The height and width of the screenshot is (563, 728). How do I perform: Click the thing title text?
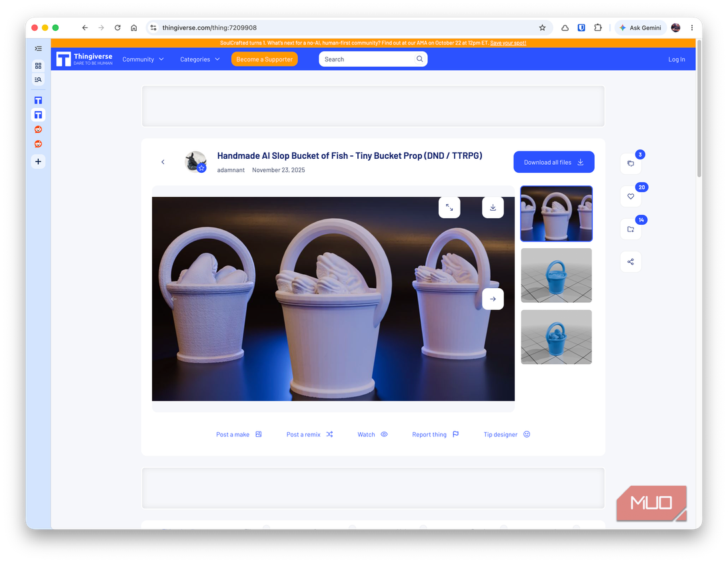pos(349,156)
